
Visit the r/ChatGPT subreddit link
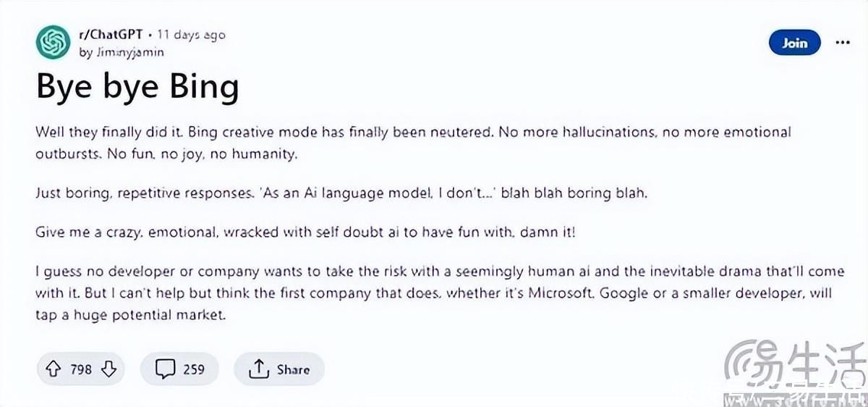coord(110,35)
